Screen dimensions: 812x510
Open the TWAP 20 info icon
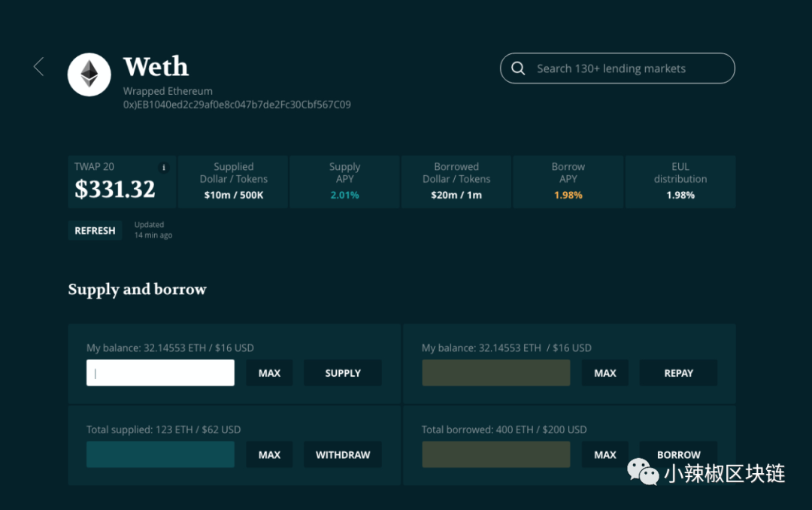point(164,168)
